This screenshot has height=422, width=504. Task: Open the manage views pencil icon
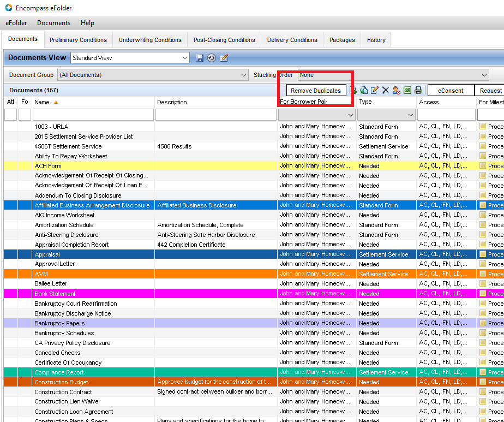tap(224, 58)
